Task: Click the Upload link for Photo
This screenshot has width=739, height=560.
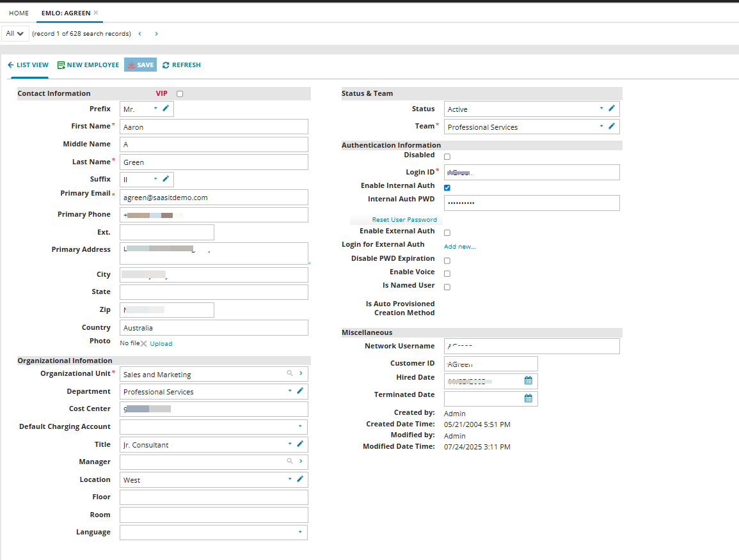Action: click(x=161, y=343)
